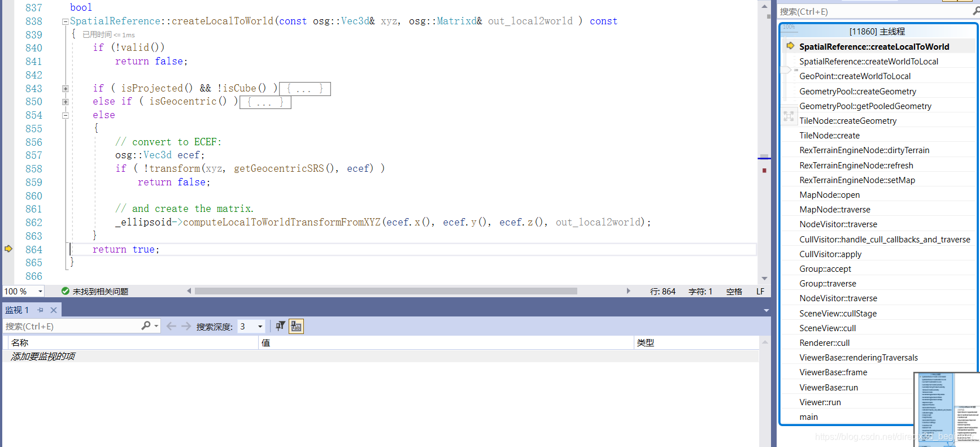Click the '已用时间 <= 1ms' perf tip
Viewport: 980px width, 447px height.
click(108, 34)
